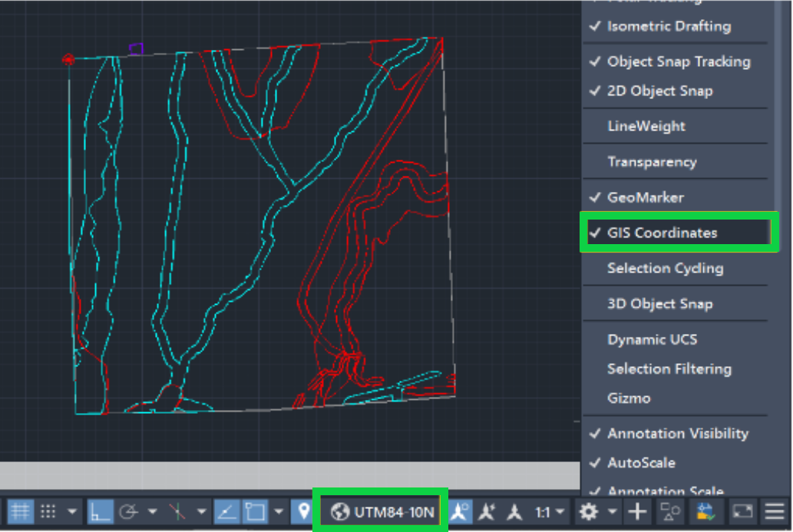
Task: Toggle Ortho mode restriction
Action: click(x=100, y=511)
